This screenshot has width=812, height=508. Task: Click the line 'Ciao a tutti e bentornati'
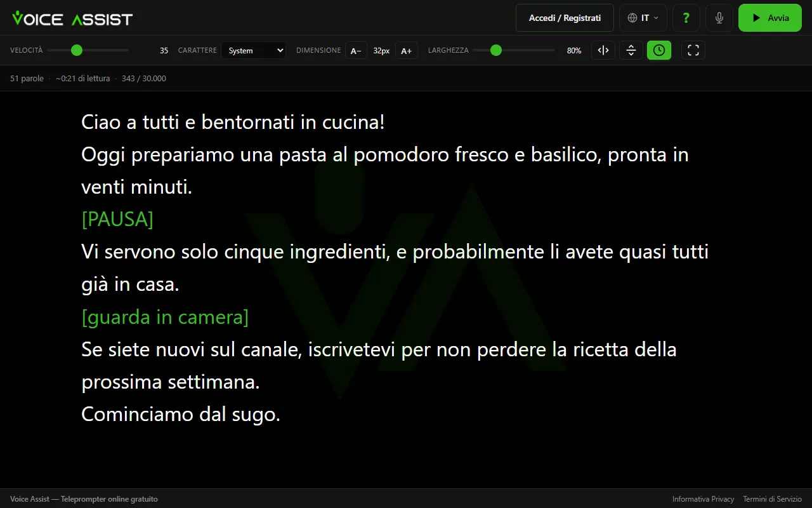233,122
